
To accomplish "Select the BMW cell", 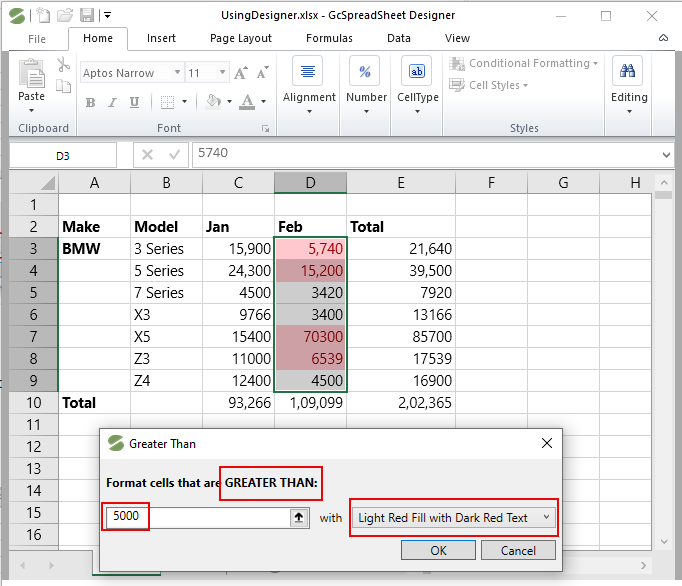I will [x=94, y=248].
